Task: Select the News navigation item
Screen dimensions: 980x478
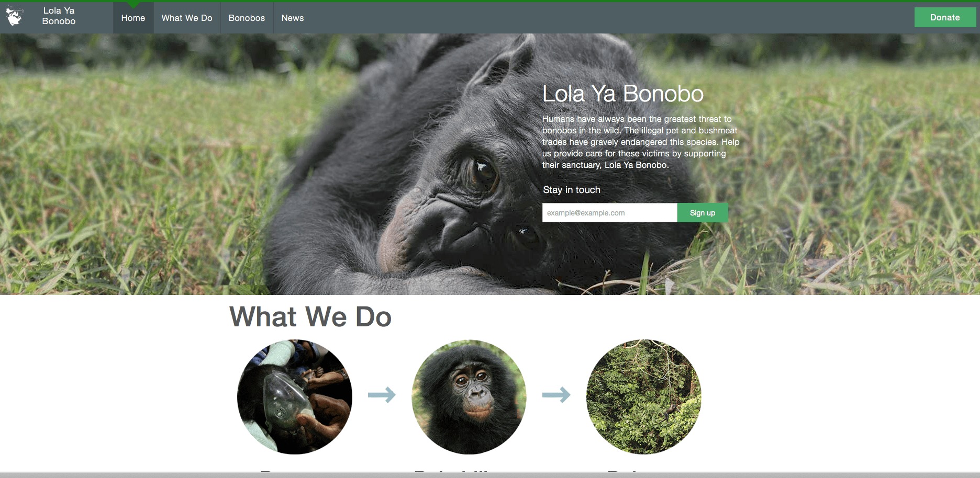Action: point(293,18)
